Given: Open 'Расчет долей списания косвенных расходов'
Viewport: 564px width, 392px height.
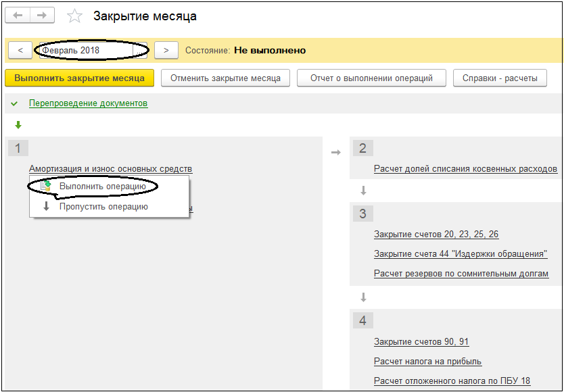Looking at the screenshot, I should click(466, 169).
